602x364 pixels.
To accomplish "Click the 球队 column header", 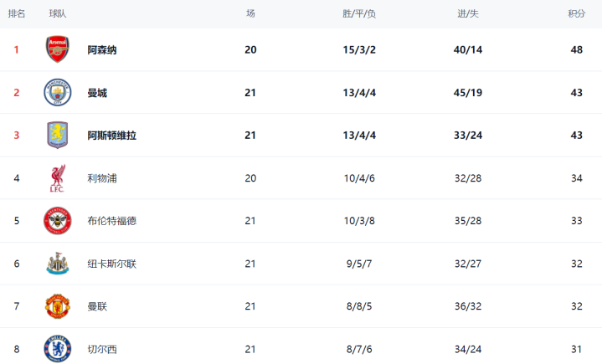I will tap(58, 13).
